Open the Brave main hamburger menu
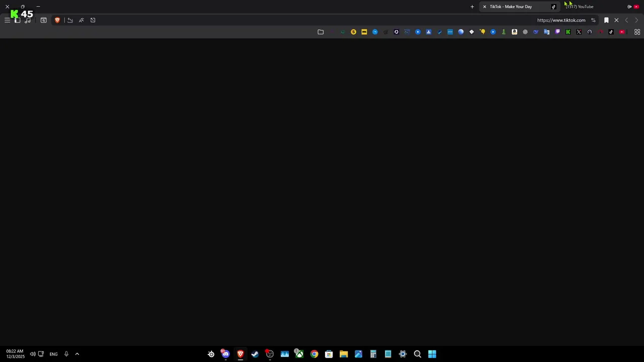The image size is (644, 362). 7,20
